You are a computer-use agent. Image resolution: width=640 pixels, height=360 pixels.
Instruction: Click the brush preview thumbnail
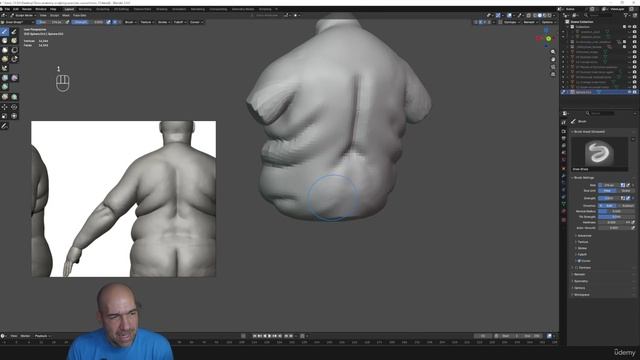599,154
